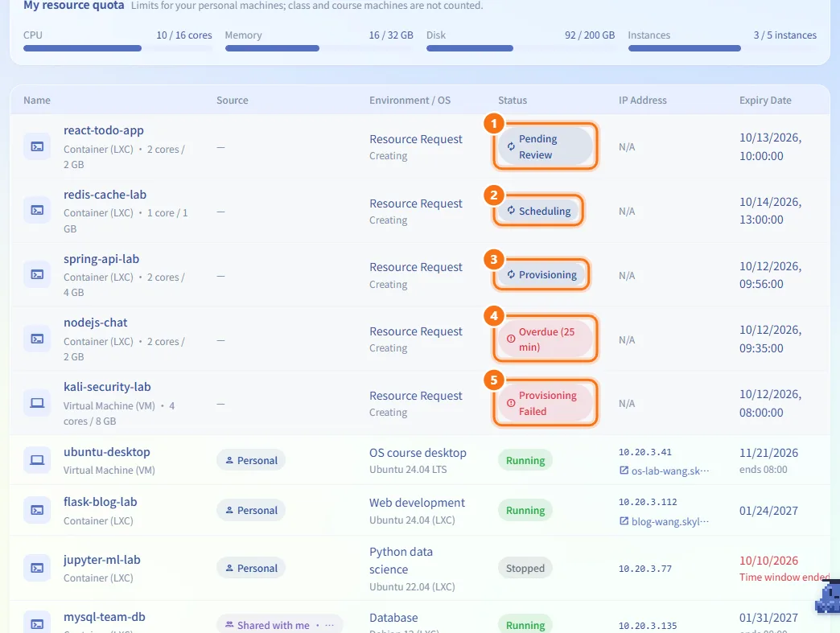Image resolution: width=840 pixels, height=633 pixels.
Task: Click the Running badge for flask-blog-lab
Action: pyautogui.click(x=525, y=510)
